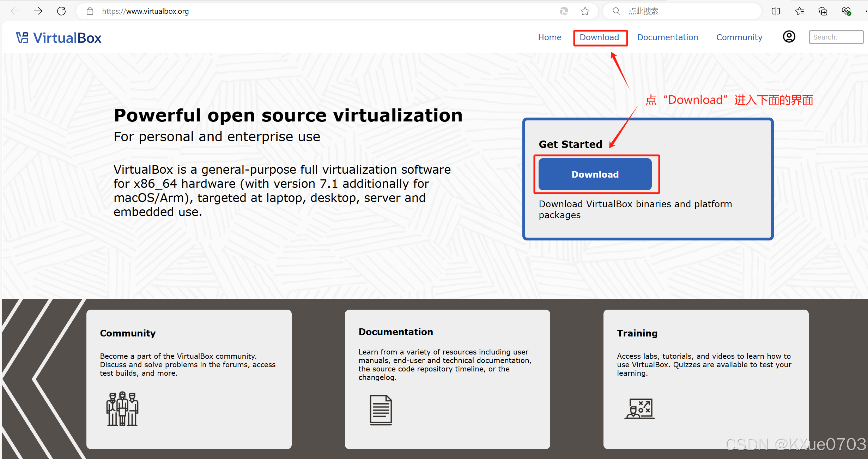Click the browser forward arrow

pyautogui.click(x=38, y=11)
